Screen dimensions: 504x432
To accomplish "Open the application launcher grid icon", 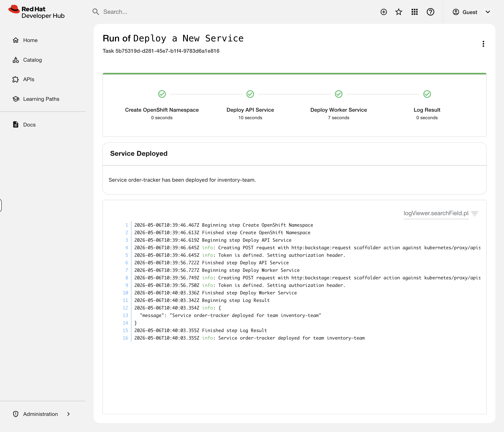I will pyautogui.click(x=414, y=12).
